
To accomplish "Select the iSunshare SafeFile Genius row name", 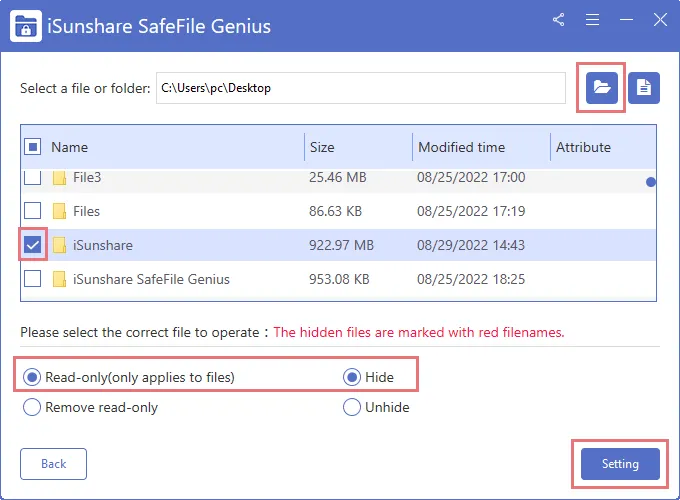I will (151, 279).
